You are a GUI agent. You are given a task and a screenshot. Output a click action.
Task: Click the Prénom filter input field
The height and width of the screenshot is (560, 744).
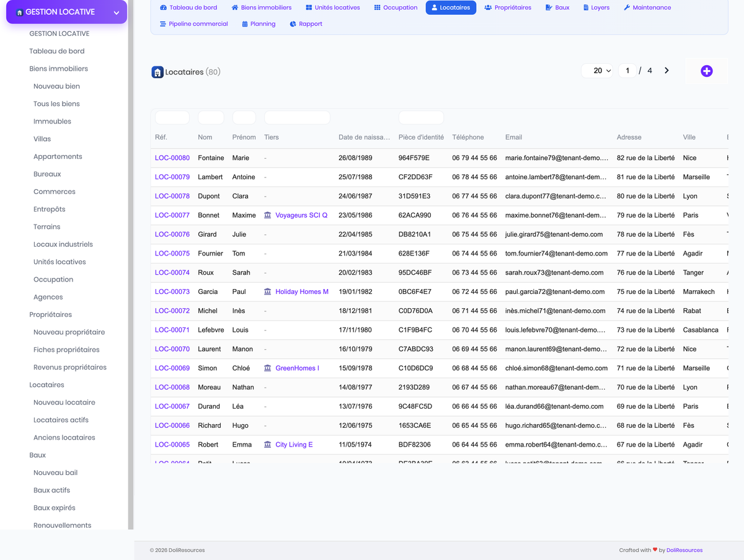[x=244, y=118]
